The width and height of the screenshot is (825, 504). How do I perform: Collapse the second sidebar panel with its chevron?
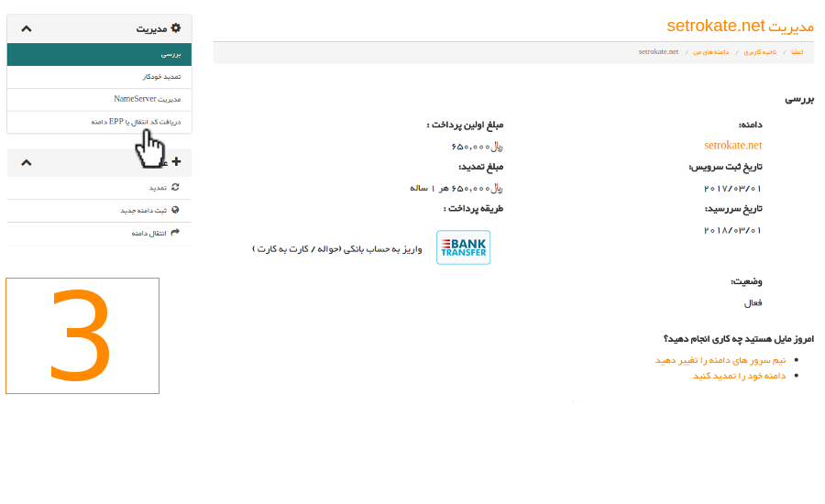tap(27, 162)
